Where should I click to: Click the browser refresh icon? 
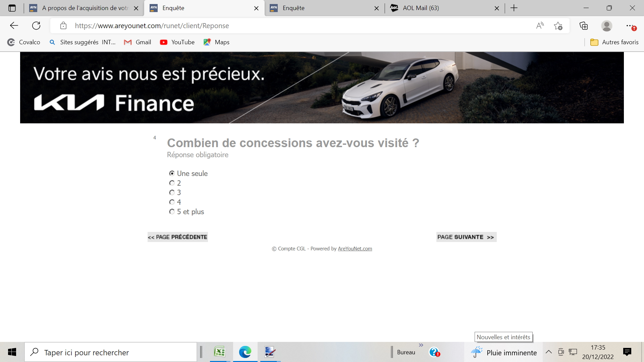tap(36, 25)
